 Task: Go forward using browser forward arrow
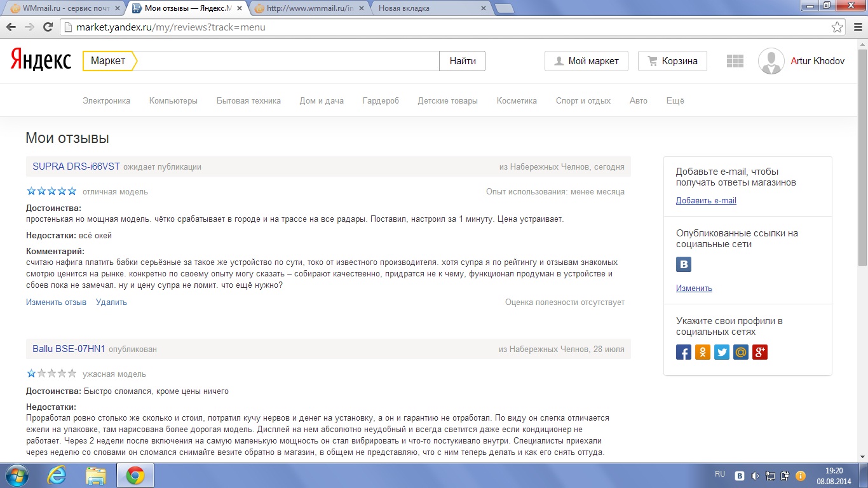click(x=29, y=27)
